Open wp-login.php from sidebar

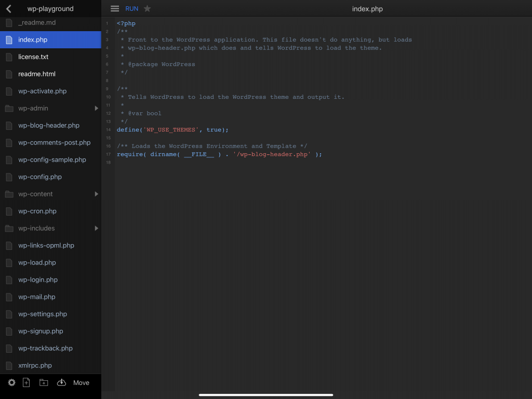tap(38, 280)
